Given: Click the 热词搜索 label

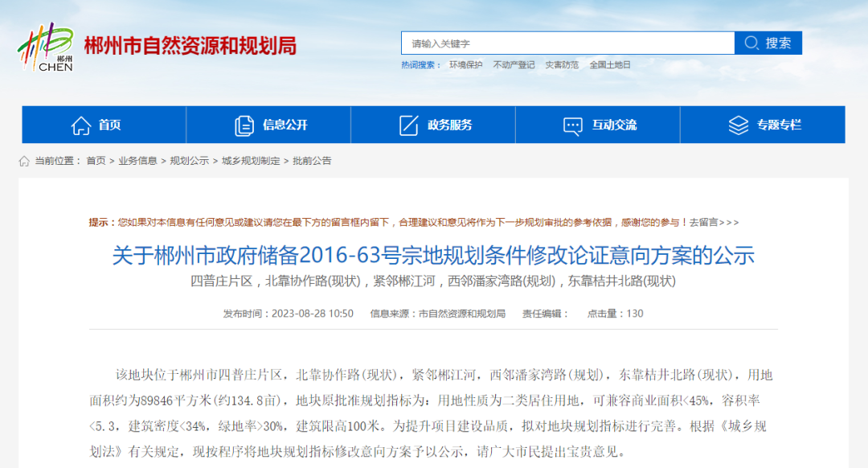Looking at the screenshot, I should click(x=420, y=65).
